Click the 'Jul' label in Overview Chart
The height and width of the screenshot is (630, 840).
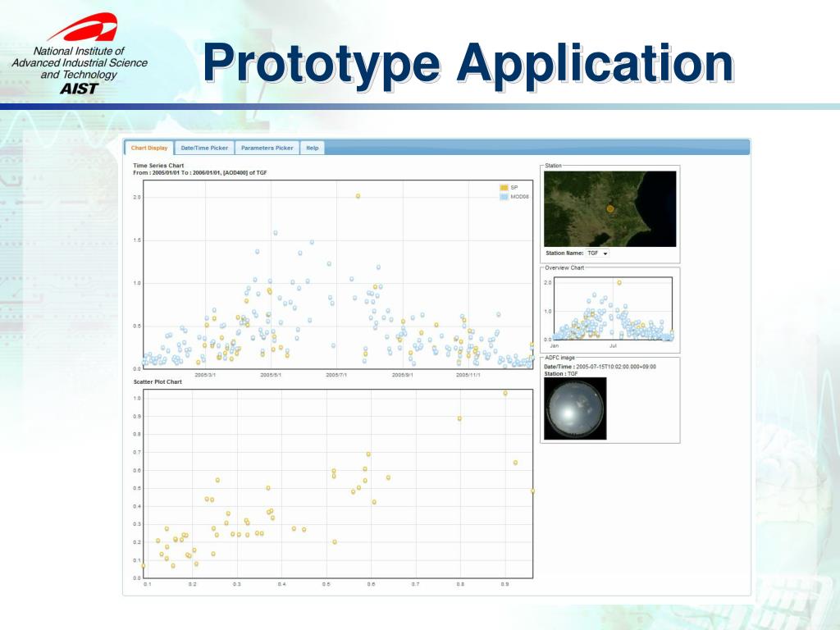pos(613,346)
